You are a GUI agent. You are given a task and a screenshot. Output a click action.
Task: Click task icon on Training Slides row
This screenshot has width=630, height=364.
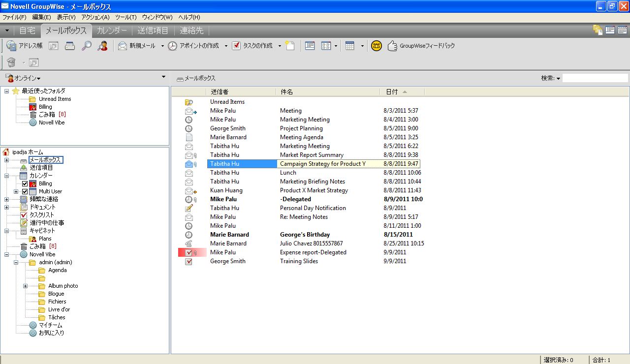pyautogui.click(x=189, y=261)
